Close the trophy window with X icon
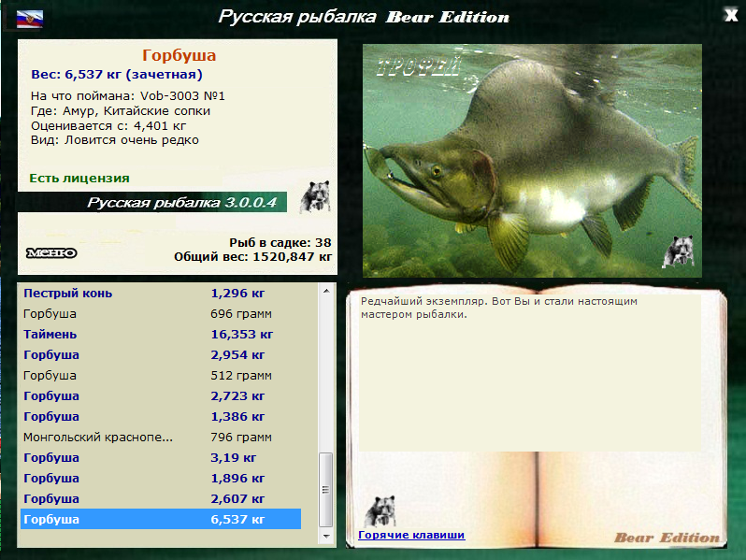The height and width of the screenshot is (560, 746). click(x=730, y=13)
